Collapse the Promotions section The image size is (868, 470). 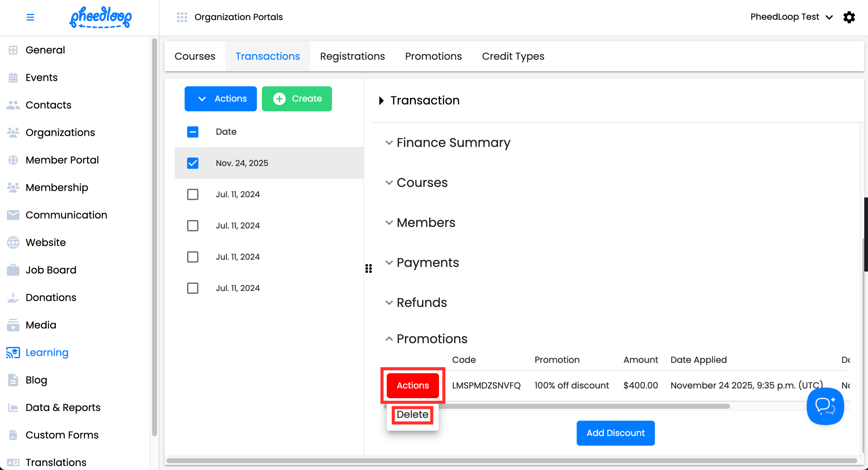coord(431,339)
